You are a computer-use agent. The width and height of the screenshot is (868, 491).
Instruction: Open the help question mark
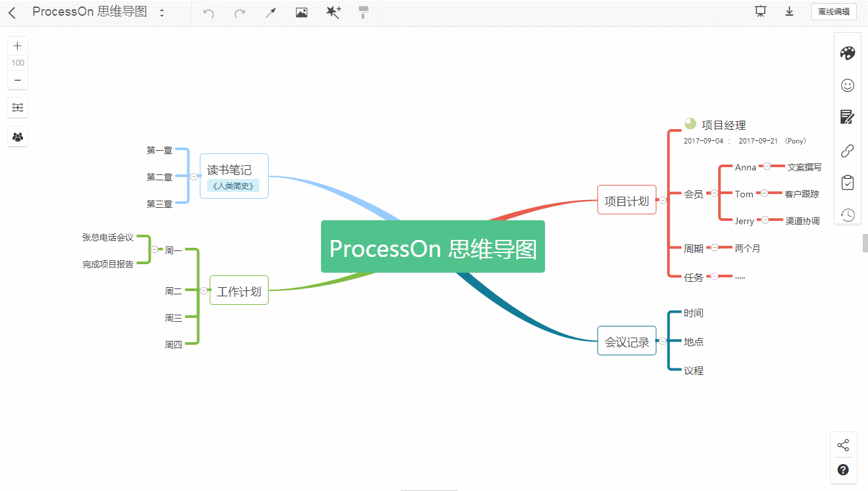pyautogui.click(x=843, y=469)
